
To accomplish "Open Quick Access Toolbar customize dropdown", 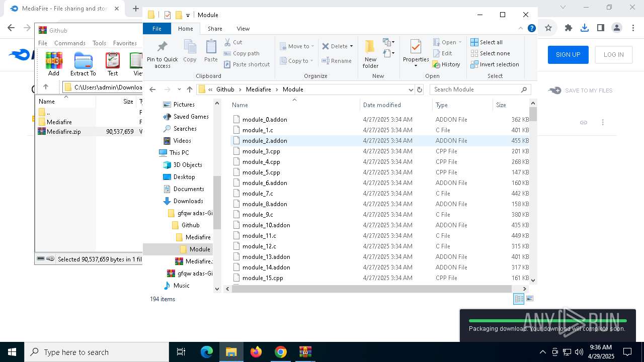I will 188,15.
